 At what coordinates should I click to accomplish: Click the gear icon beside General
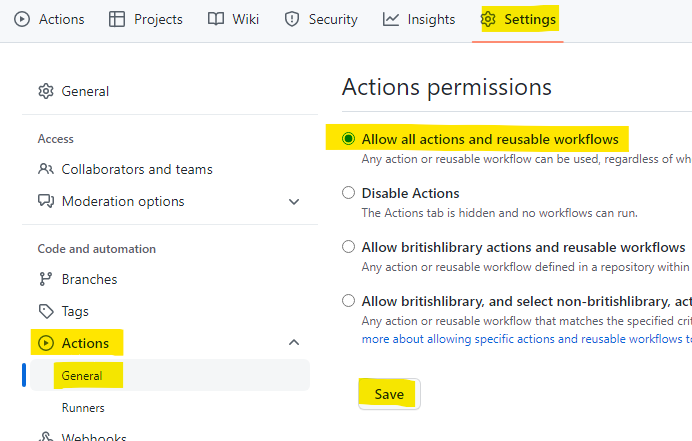pos(46,91)
